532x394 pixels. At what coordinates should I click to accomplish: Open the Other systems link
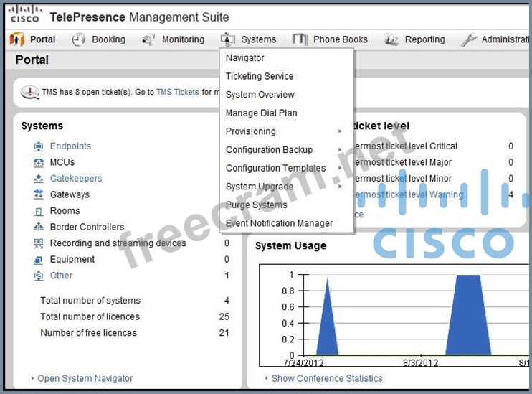pos(61,276)
